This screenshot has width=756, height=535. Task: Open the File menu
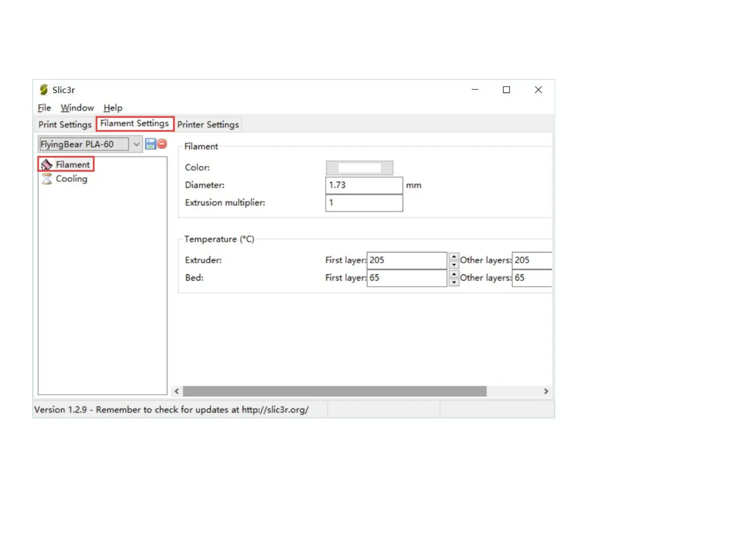point(44,108)
